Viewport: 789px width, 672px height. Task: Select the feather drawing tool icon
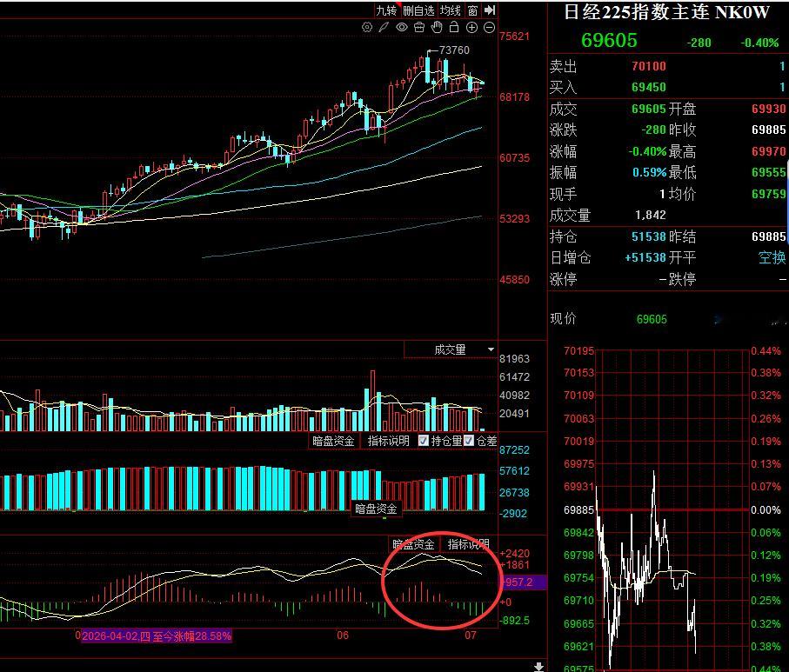click(384, 27)
